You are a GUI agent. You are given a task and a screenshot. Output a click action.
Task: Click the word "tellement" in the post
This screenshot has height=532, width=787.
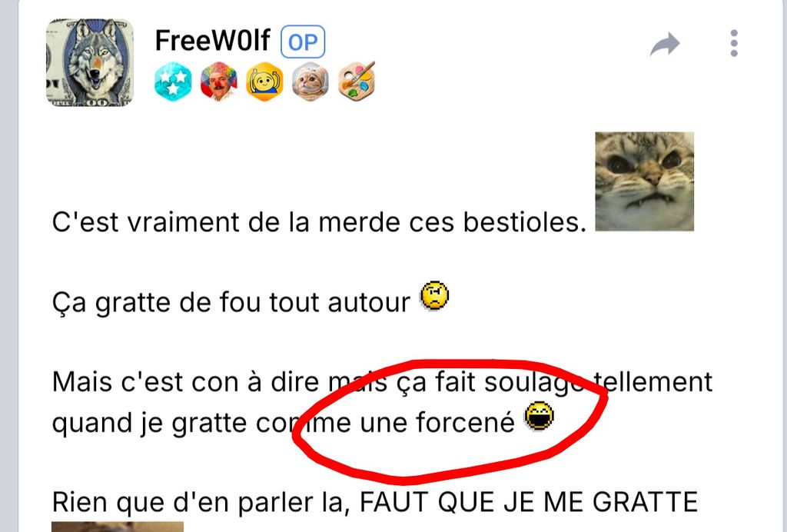click(x=653, y=382)
